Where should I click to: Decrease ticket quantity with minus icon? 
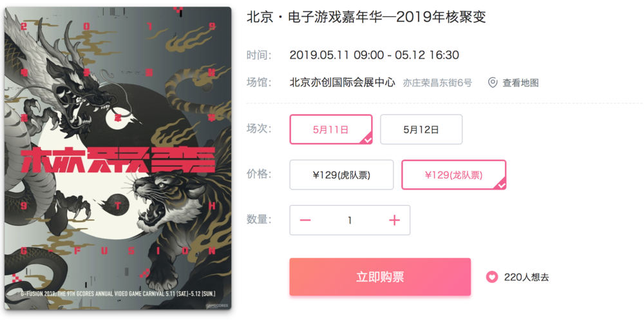pos(305,220)
